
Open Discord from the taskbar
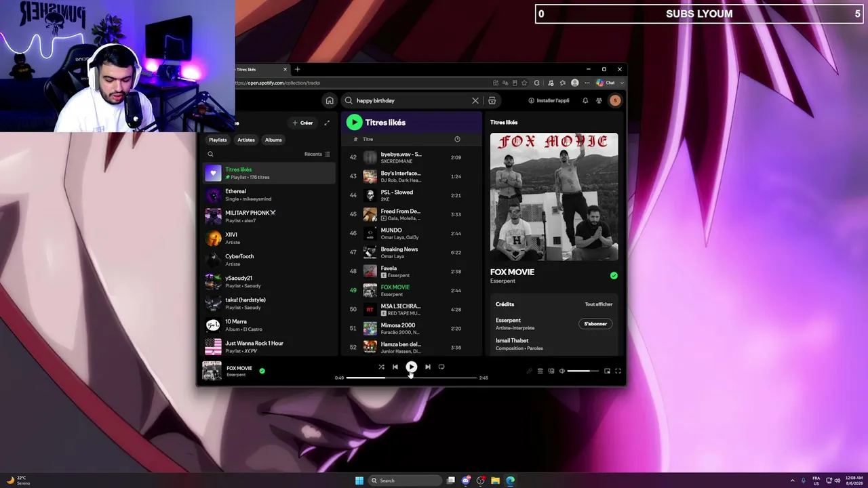466,481
